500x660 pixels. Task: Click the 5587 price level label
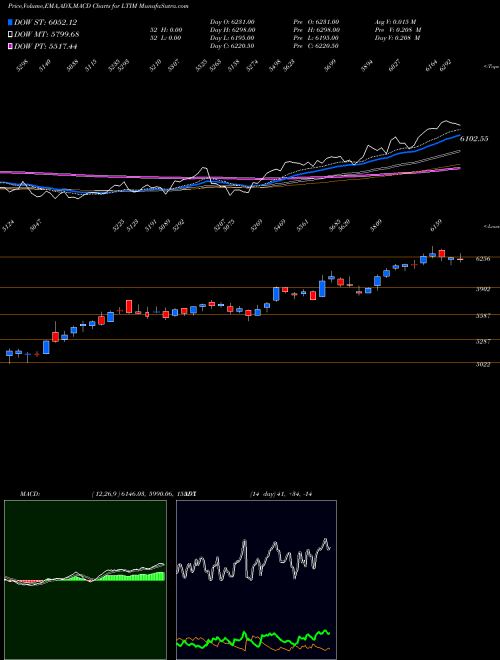pos(483,316)
